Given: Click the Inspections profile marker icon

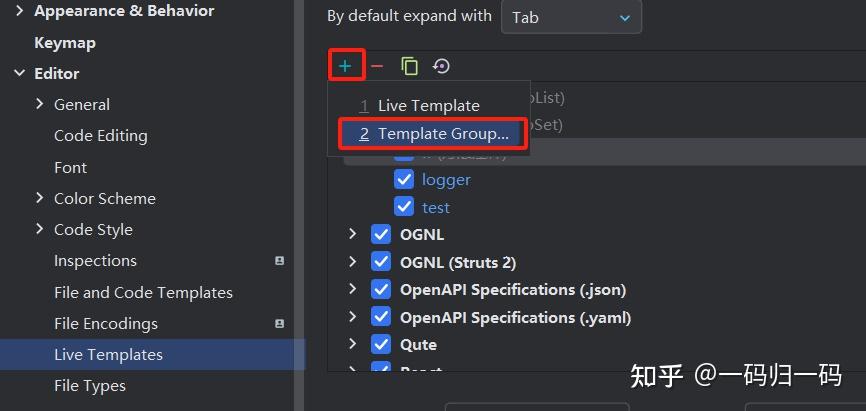Looking at the screenshot, I should (x=280, y=261).
